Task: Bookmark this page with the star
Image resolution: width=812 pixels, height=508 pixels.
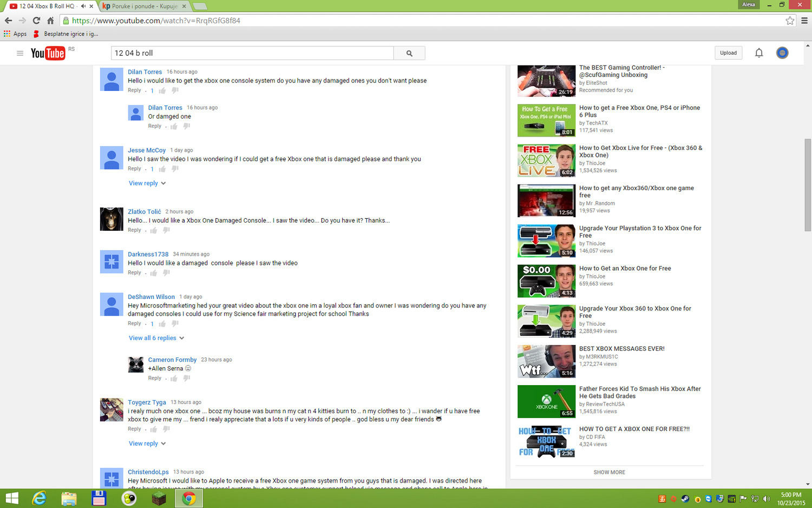Action: coord(790,21)
